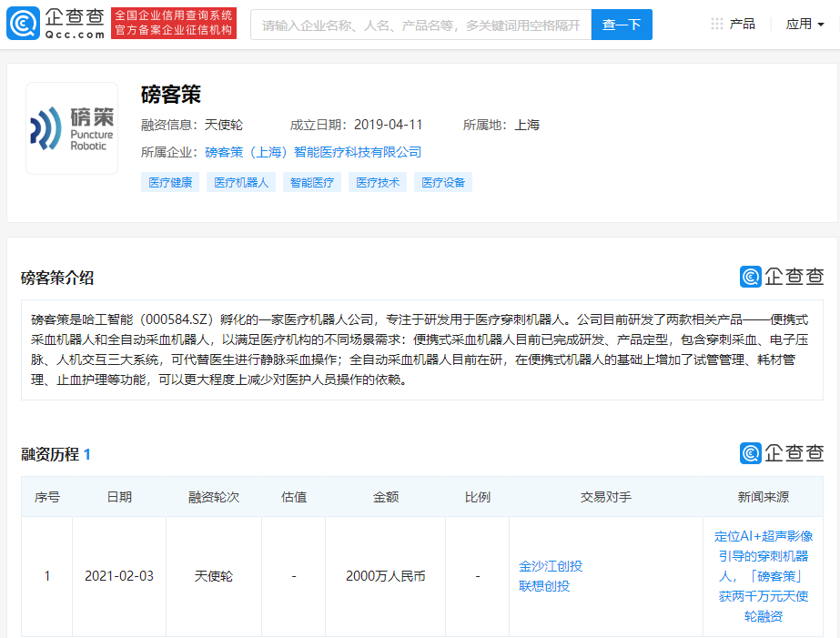
Task: Open the 产品 grid menu icon
Action: coord(717,24)
